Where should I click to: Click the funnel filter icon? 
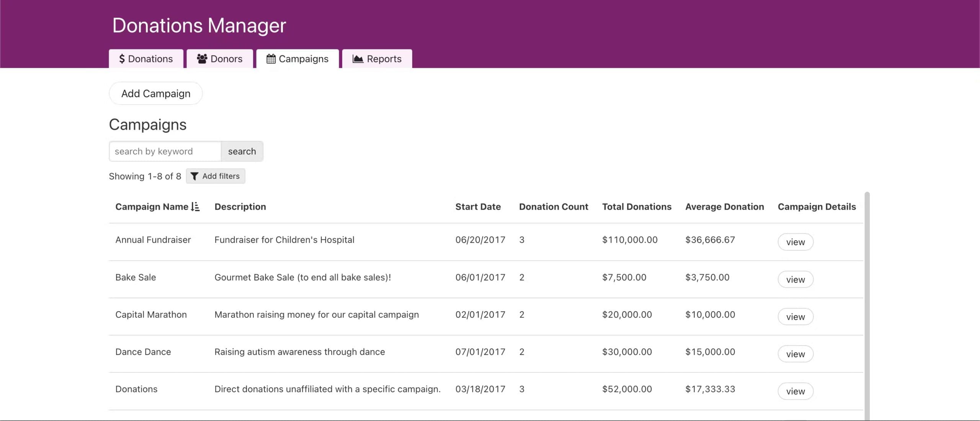click(x=194, y=176)
